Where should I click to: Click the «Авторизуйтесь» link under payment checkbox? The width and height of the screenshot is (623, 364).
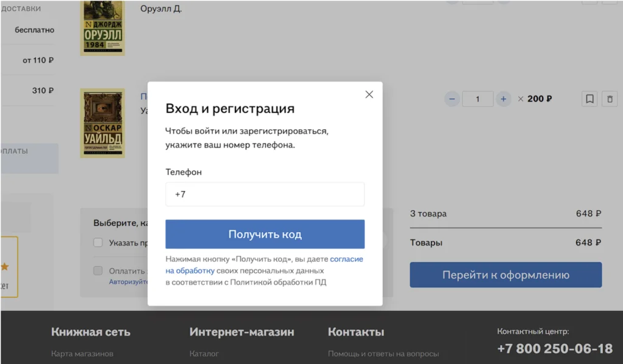128,282
